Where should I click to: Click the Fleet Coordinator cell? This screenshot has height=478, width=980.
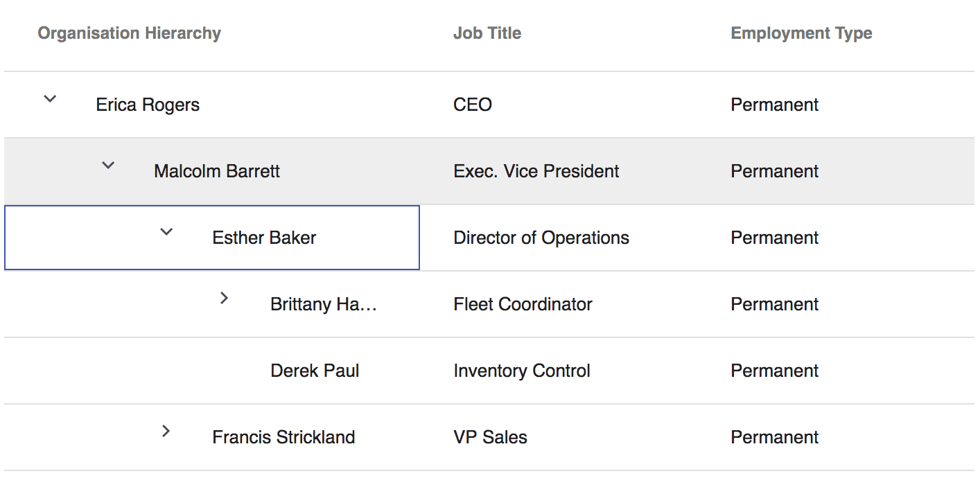tap(523, 304)
